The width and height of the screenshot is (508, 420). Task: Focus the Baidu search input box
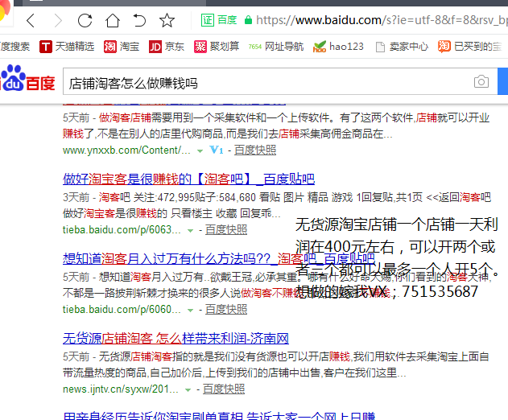(280, 81)
